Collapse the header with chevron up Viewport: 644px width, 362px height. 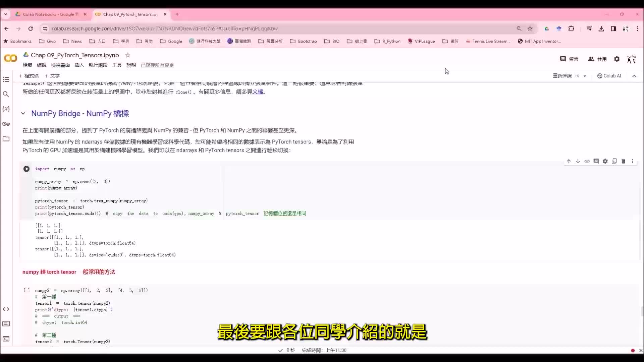click(x=634, y=76)
